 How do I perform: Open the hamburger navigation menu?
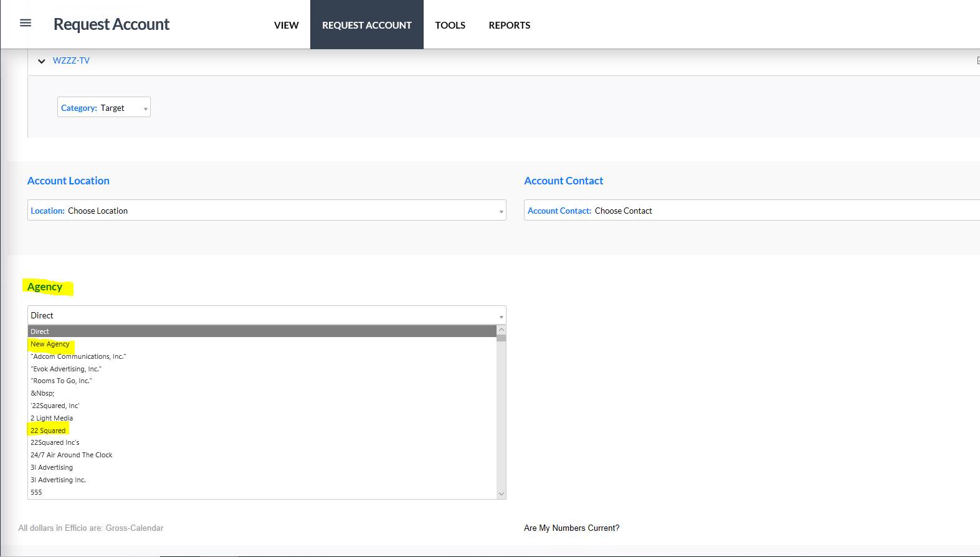[26, 23]
